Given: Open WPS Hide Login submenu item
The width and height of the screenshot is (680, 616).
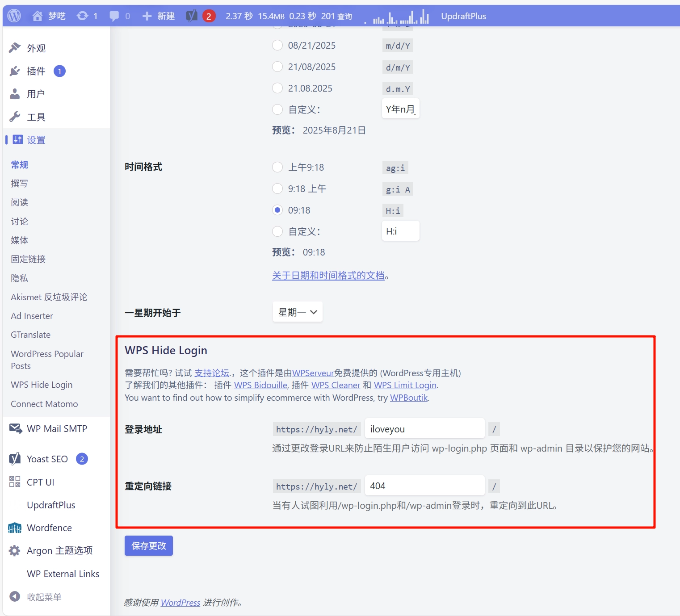Looking at the screenshot, I should click(x=42, y=385).
